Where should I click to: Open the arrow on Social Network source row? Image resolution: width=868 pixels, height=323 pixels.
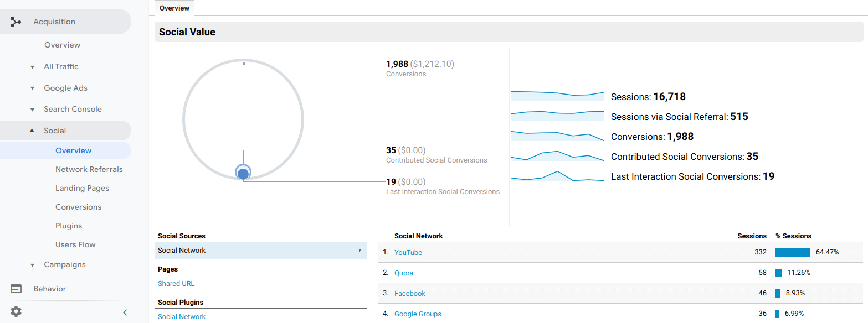(x=361, y=251)
